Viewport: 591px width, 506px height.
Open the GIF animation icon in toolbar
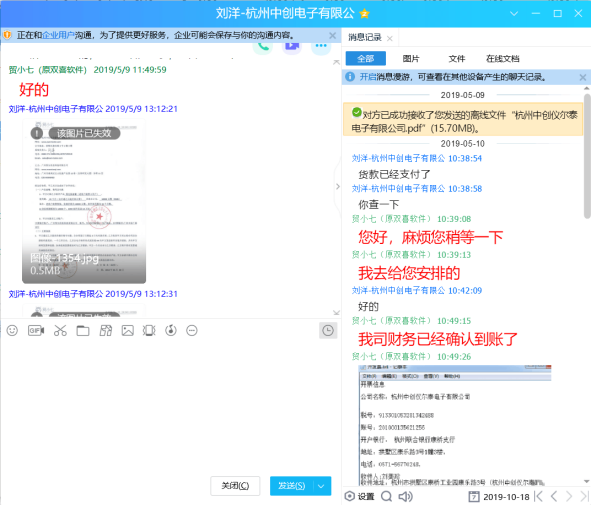36,331
